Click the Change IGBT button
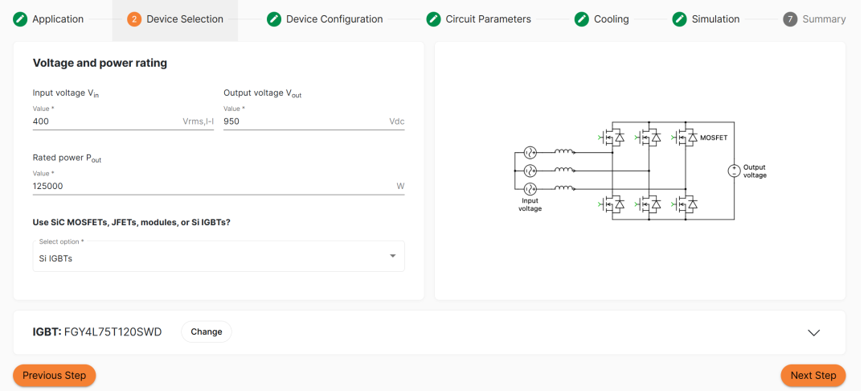The image size is (868, 391). tap(207, 331)
